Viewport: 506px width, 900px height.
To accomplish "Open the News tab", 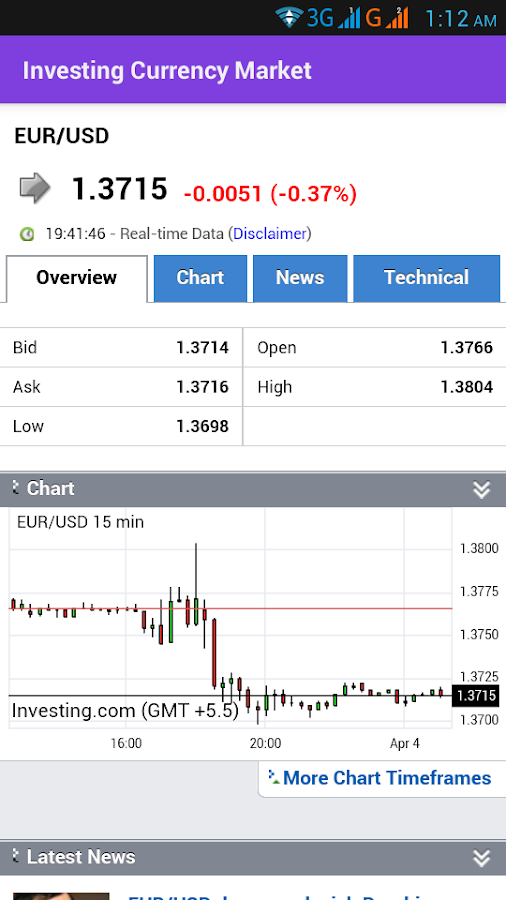I will (300, 278).
